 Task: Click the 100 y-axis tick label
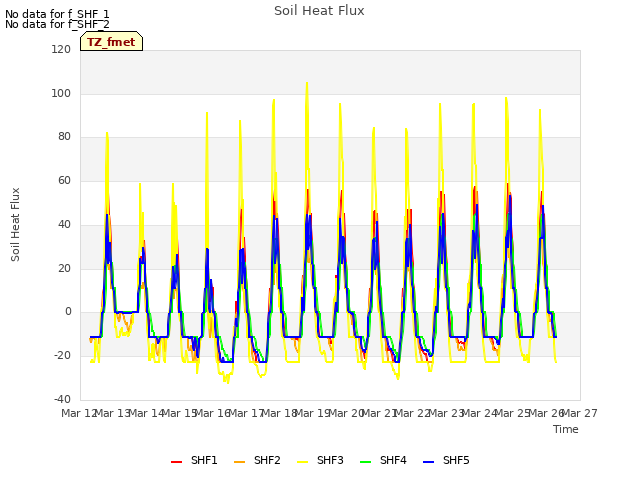(61, 93)
